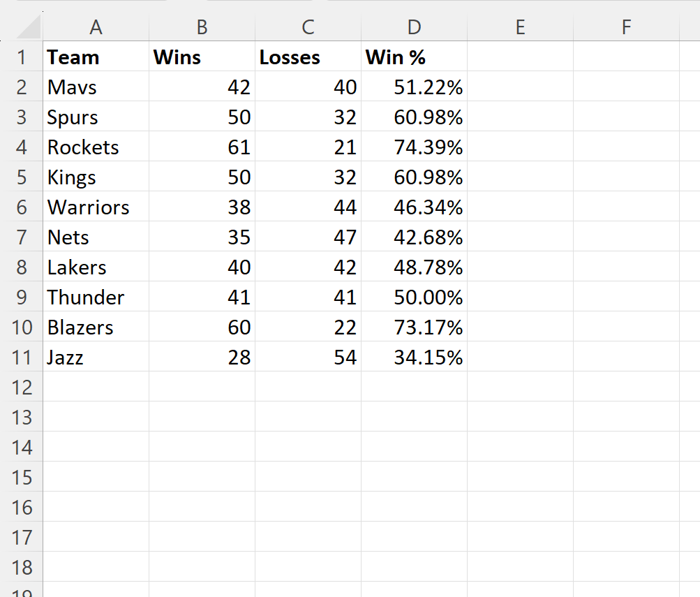This screenshot has width=700, height=597.
Task: Click empty cell E2 beside Mavs row
Action: coord(519,87)
